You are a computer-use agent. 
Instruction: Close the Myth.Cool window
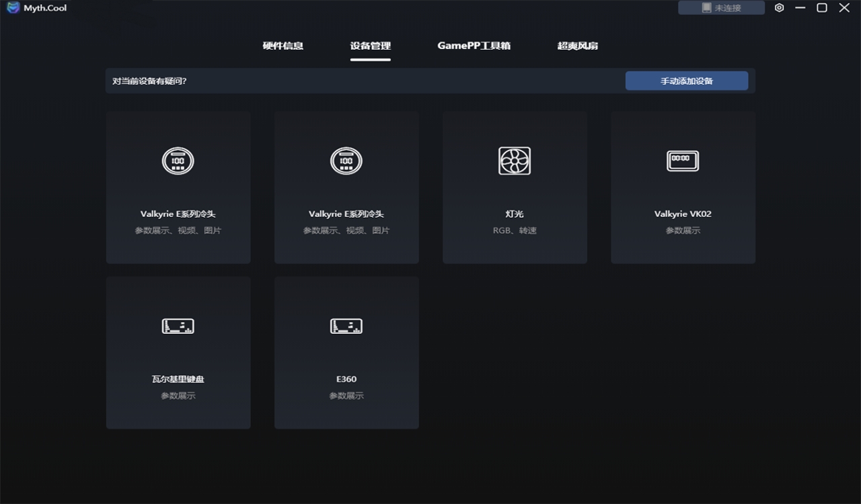coord(844,8)
